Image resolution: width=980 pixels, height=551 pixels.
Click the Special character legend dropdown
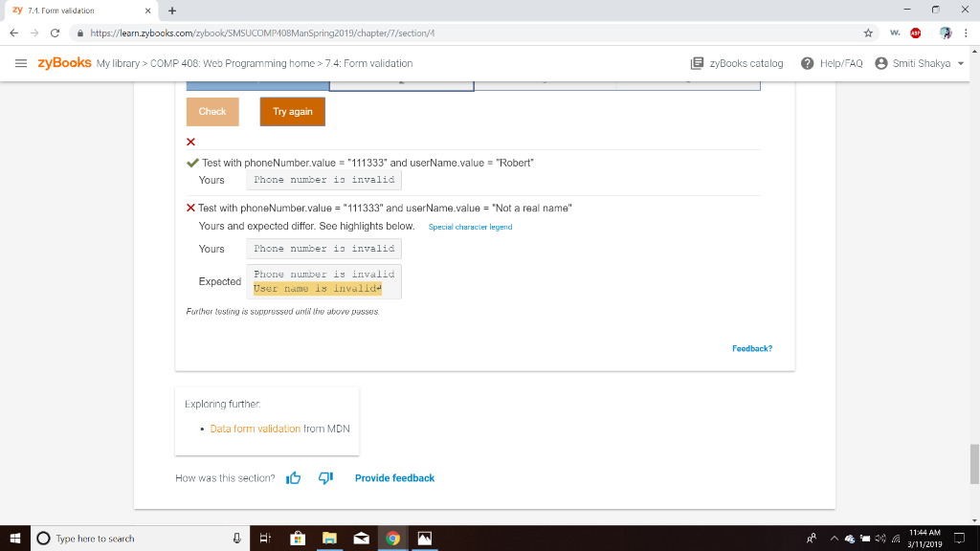(469, 227)
